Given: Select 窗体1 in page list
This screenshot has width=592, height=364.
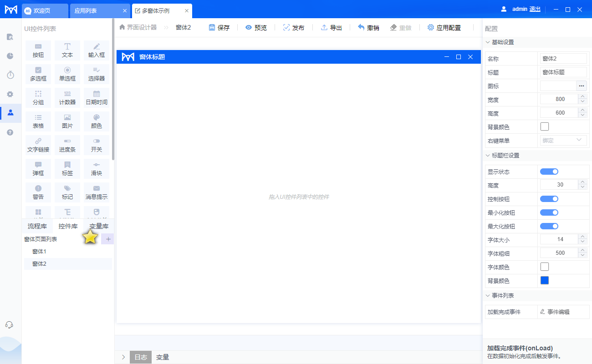Looking at the screenshot, I should [x=68, y=252].
